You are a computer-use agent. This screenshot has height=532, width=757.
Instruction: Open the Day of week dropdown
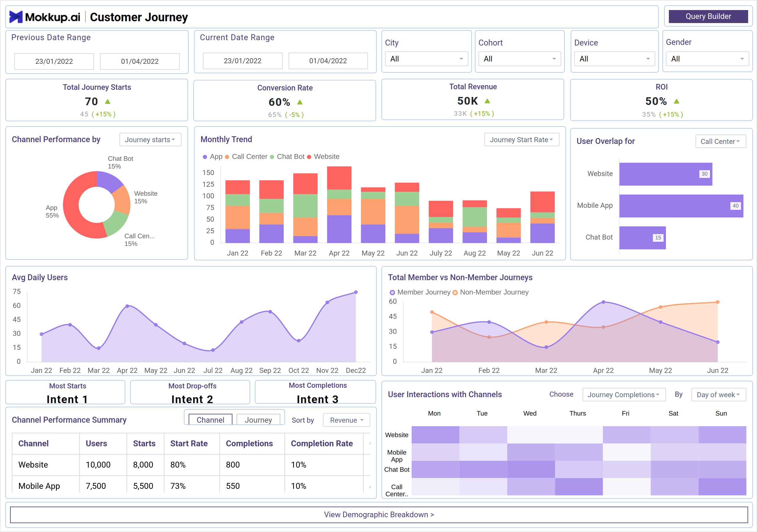tap(719, 395)
